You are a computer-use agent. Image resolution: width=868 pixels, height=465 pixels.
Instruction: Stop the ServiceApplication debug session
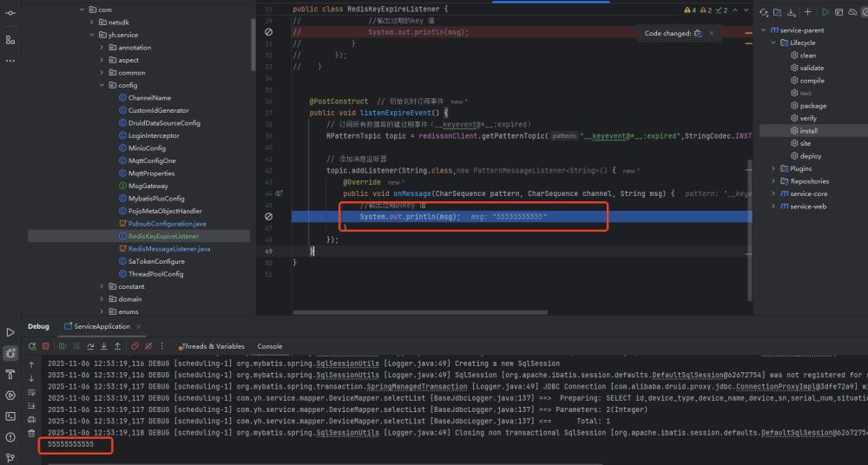pyautogui.click(x=46, y=346)
